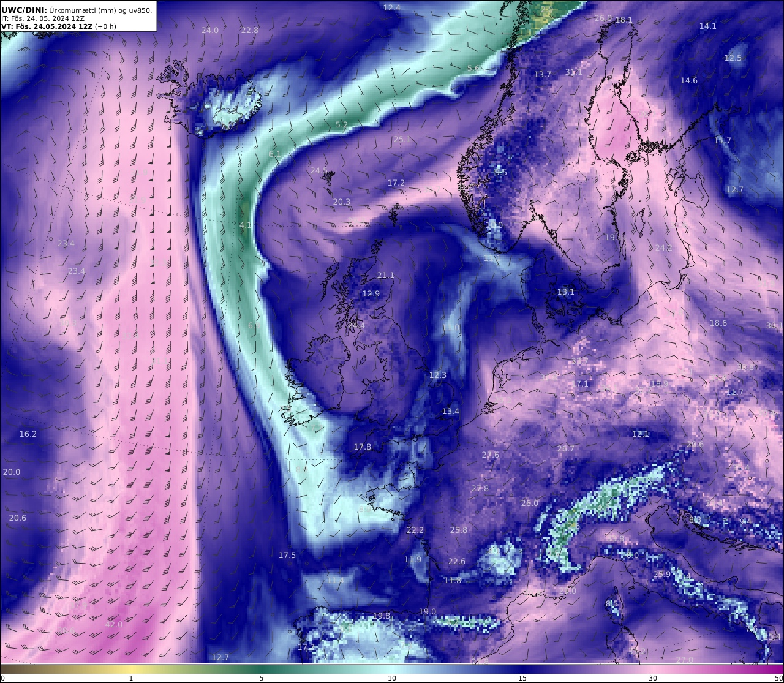Click the 22.6 value label

click(457, 561)
